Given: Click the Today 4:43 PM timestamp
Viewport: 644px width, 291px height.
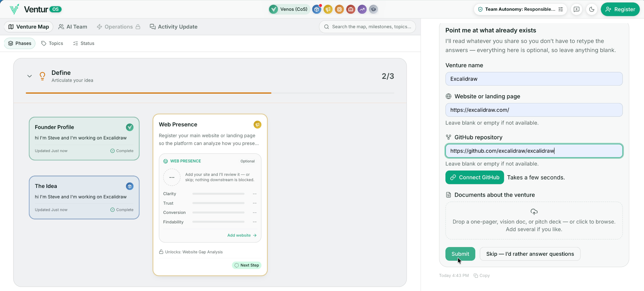Looking at the screenshot, I should coord(454,276).
